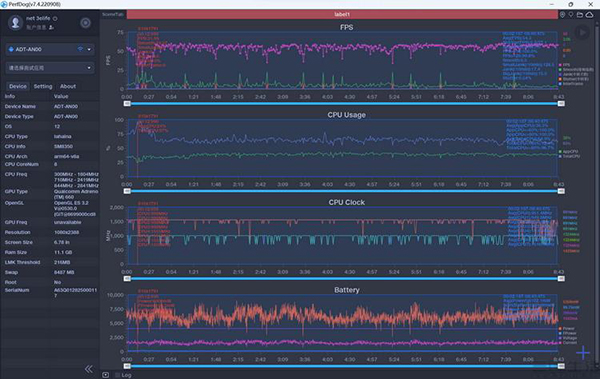Click the user avatar icon
Screen dimensions: 600x379
coord(15,23)
